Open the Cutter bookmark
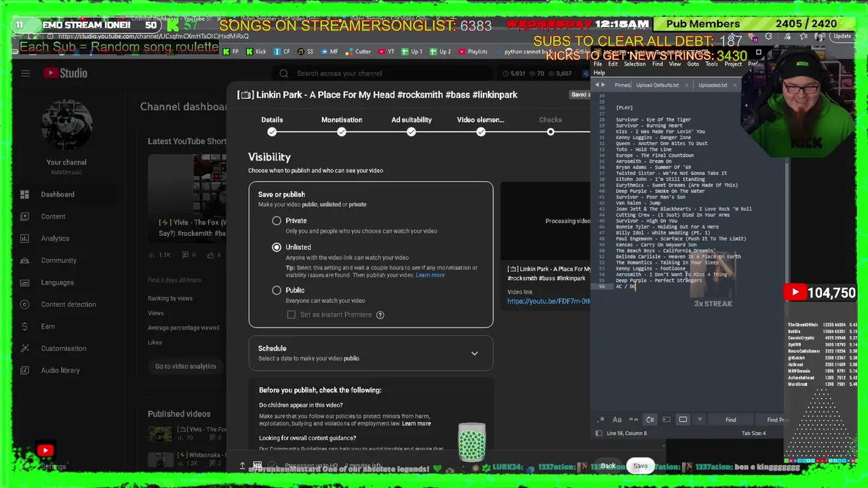The image size is (868, 488). pos(358,52)
